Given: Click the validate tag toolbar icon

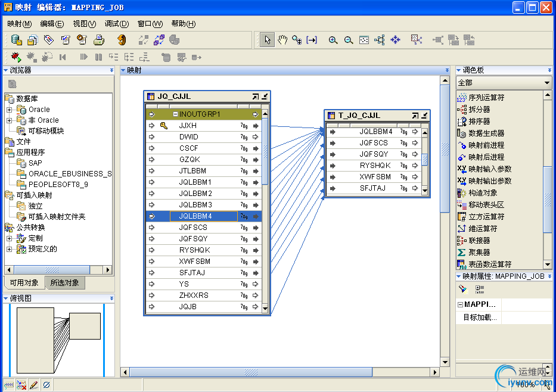Looking at the screenshot, I should pos(49,40).
